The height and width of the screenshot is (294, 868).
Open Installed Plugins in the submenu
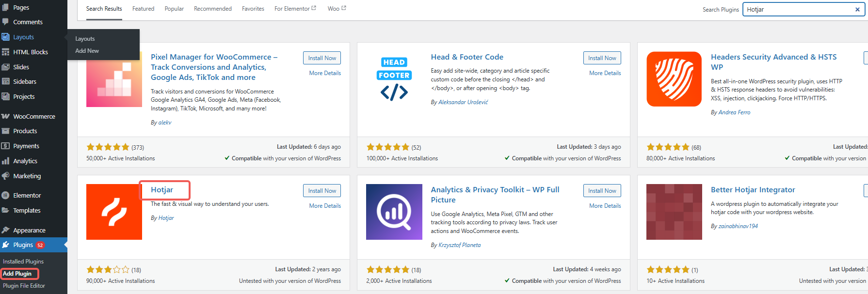(x=23, y=262)
